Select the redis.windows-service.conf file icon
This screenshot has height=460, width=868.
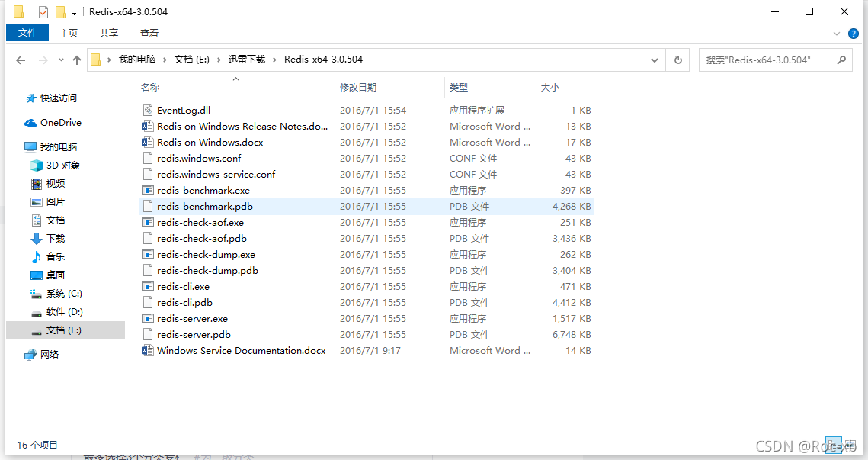148,174
